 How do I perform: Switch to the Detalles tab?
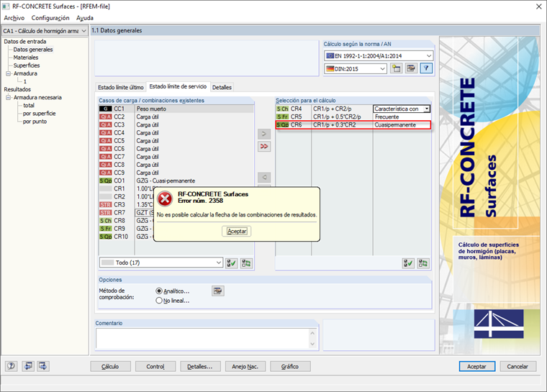[x=222, y=87]
